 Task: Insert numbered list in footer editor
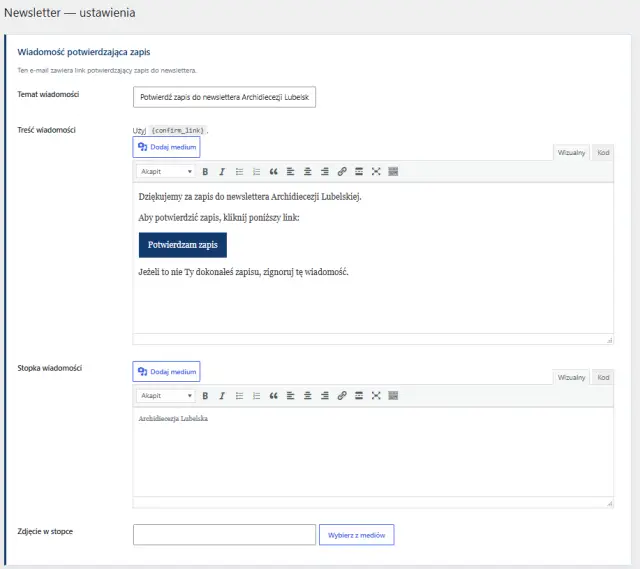pos(256,396)
